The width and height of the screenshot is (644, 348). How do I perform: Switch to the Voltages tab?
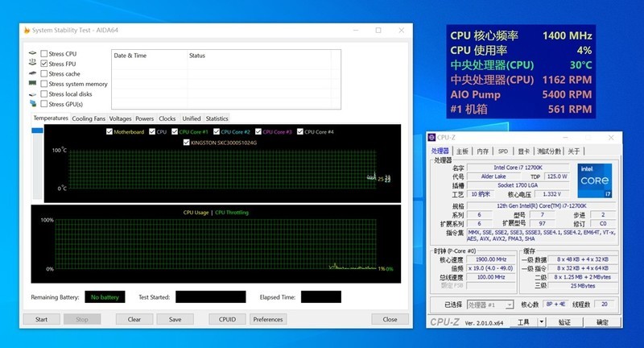[x=120, y=118]
